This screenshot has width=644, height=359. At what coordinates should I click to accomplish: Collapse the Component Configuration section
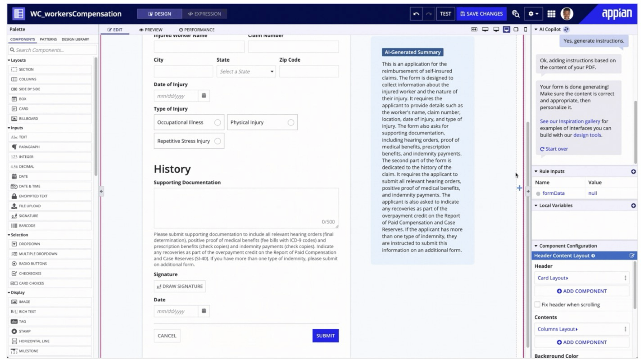(536, 246)
